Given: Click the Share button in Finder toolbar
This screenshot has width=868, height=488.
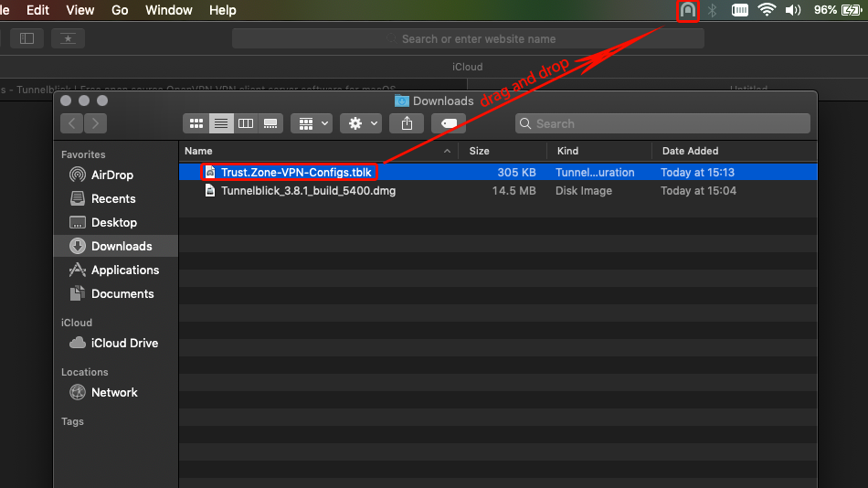Looking at the screenshot, I should point(407,123).
